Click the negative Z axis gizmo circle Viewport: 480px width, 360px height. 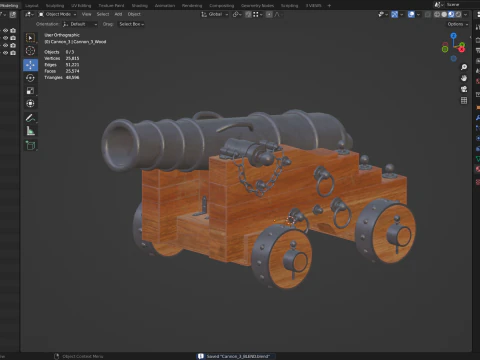tap(453, 59)
